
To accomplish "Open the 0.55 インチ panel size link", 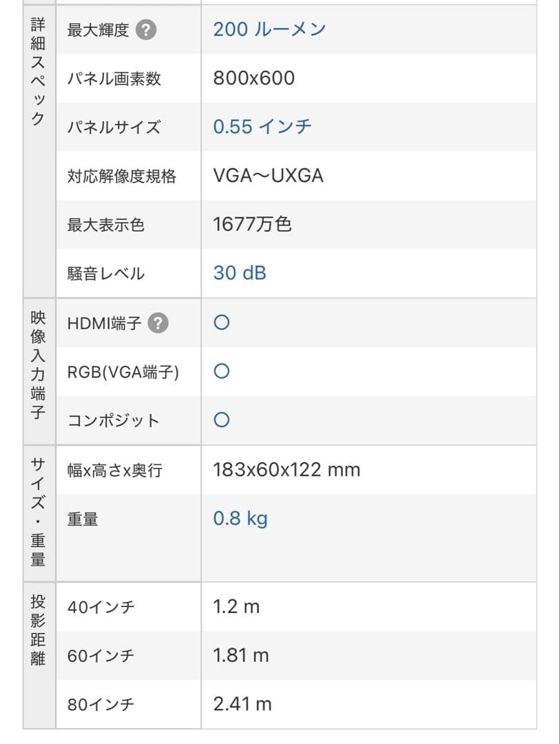I will pyautogui.click(x=264, y=126).
